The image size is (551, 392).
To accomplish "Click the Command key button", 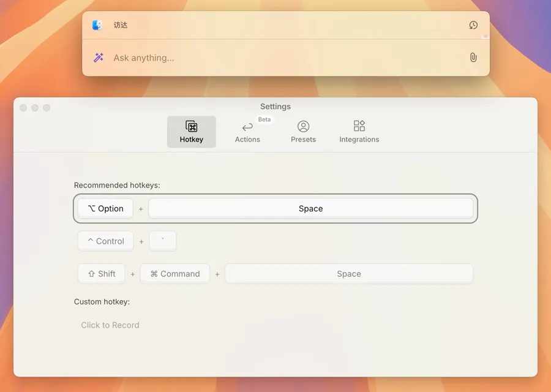I will (x=175, y=274).
